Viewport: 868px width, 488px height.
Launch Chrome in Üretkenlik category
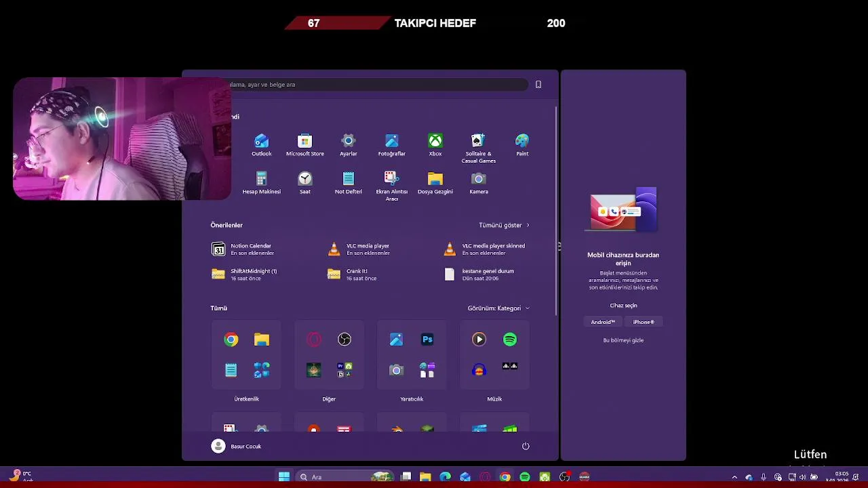231,340
